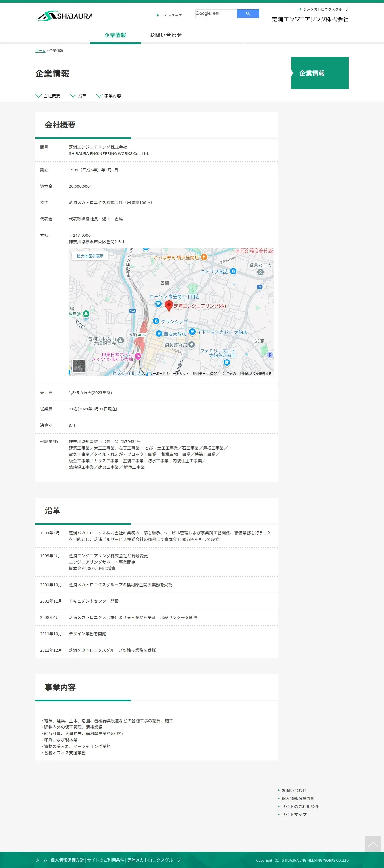
Task: Click the employee count 71名(2024年3月31日現在)
Action: [93, 409]
